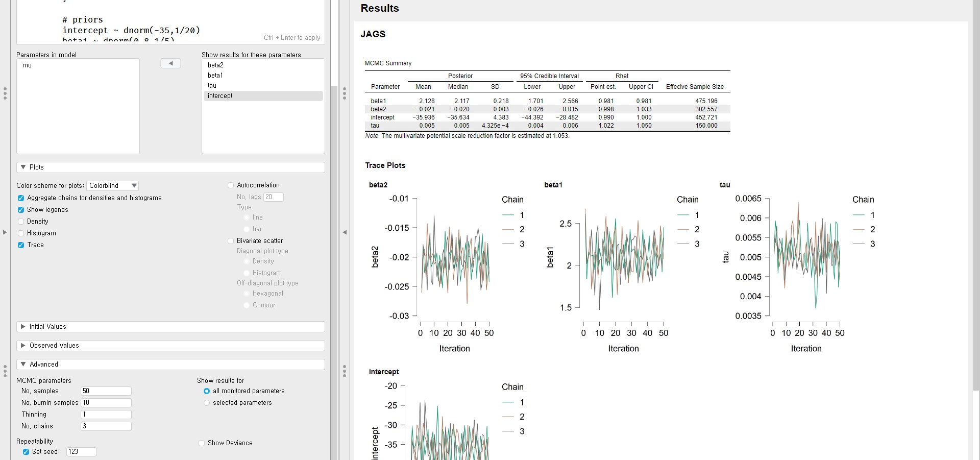
Task: Select mu in Parameters in model list
Action: coord(27,65)
